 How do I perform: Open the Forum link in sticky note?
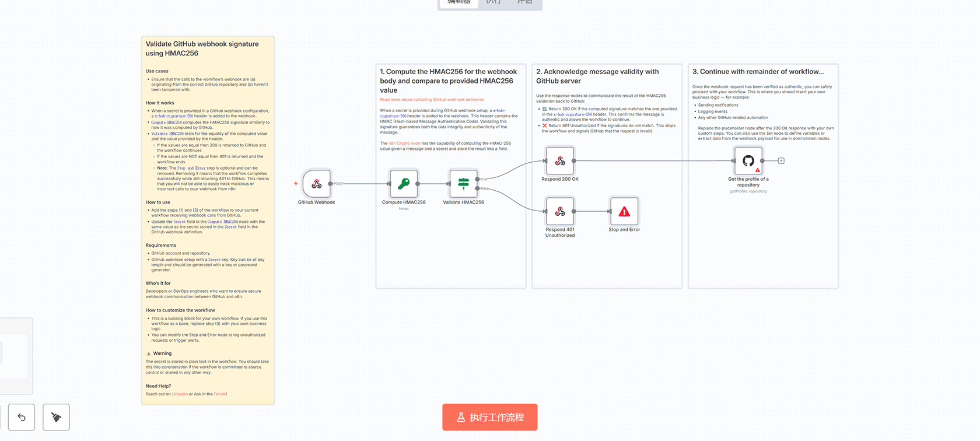coord(220,394)
